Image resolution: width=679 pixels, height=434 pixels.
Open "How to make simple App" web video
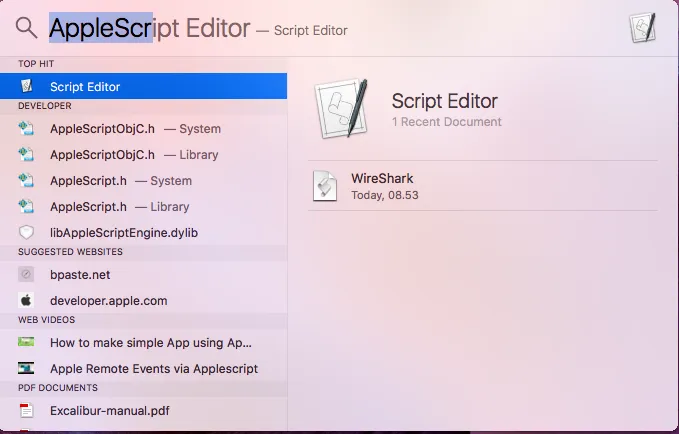(143, 343)
